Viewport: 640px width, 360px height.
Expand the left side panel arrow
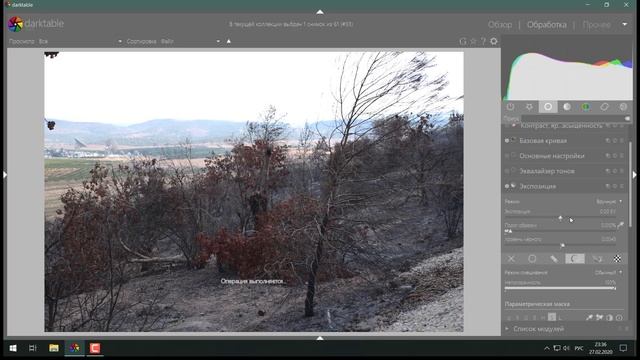tap(5, 175)
